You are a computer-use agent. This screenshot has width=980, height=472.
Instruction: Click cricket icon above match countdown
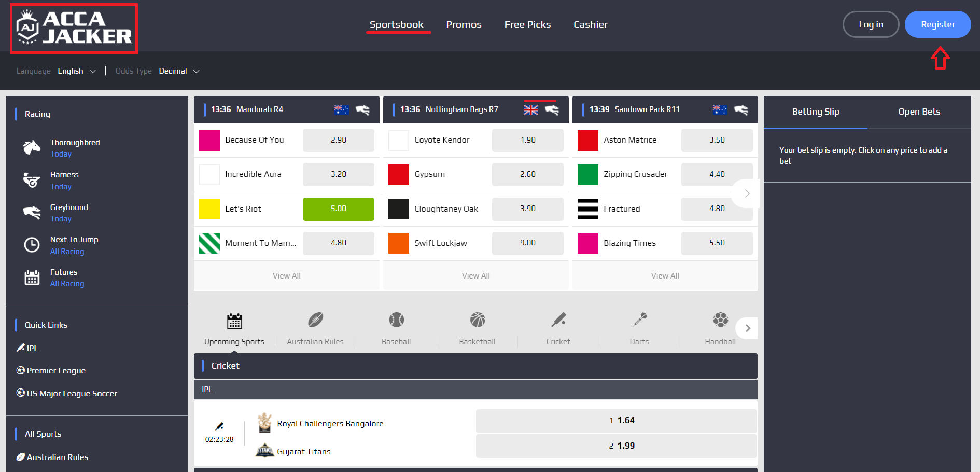click(219, 426)
